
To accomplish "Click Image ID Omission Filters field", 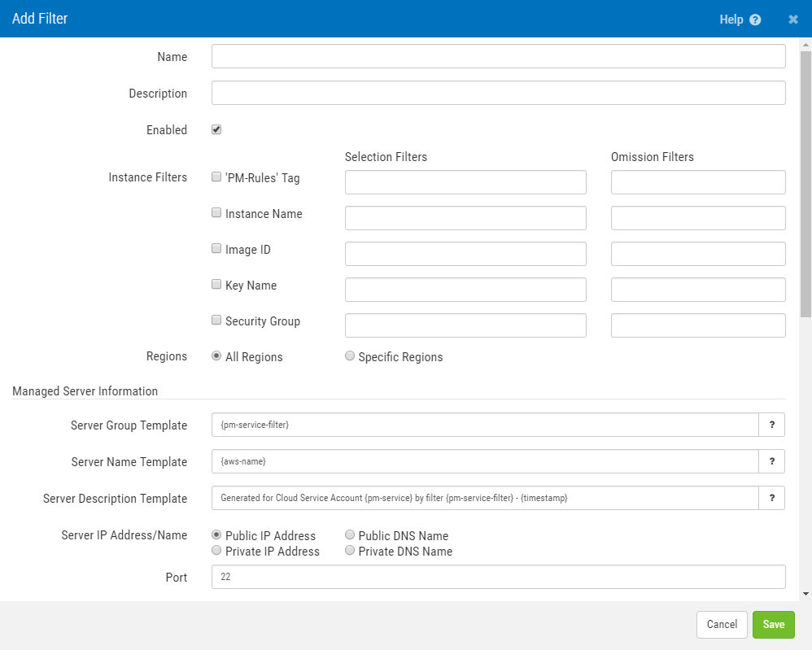I will [697, 254].
